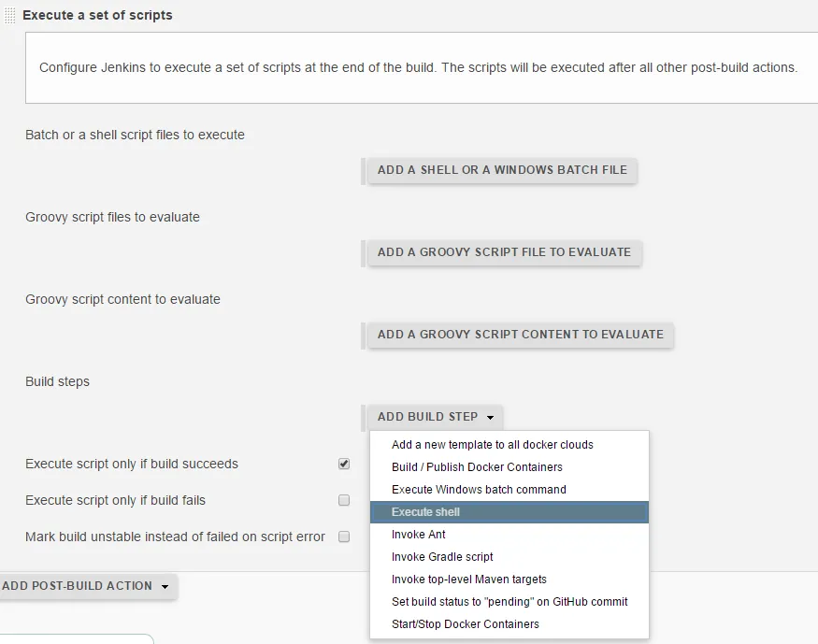This screenshot has width=818, height=644.
Task: Click the drag handle beside Execute a set of scripts
Action: (9, 16)
